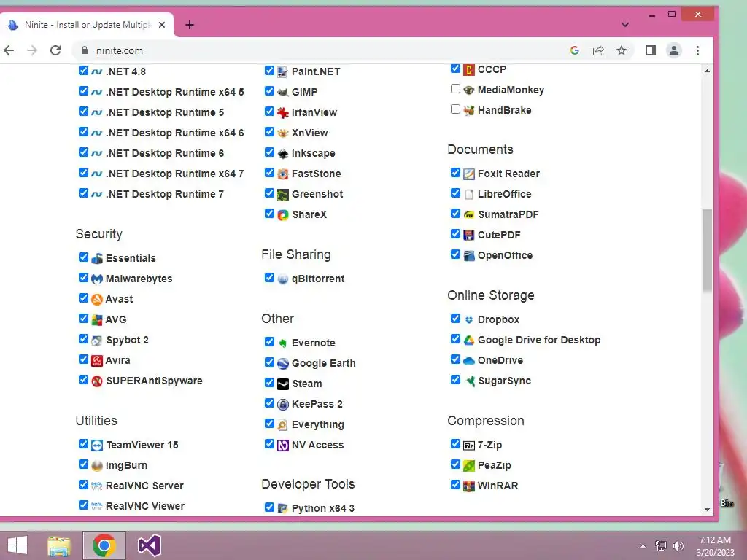Click the ShareX icon
The image size is (747, 560).
pos(282,215)
